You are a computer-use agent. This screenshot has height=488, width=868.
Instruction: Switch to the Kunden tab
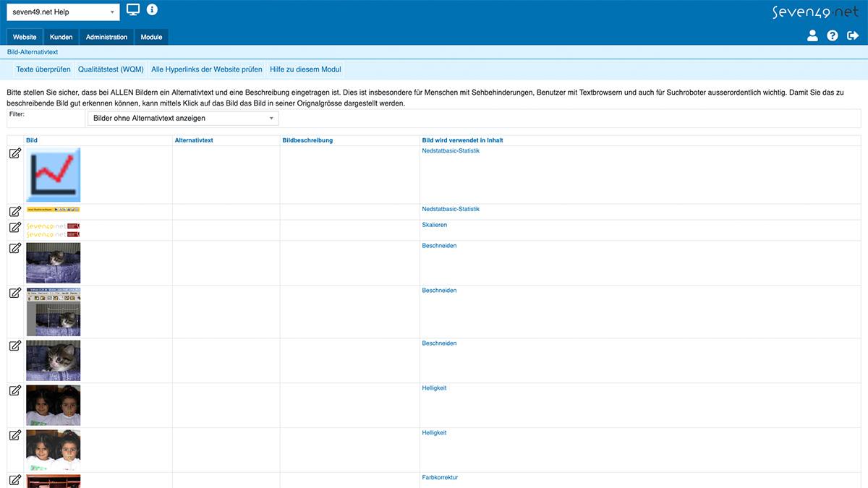pos(61,37)
